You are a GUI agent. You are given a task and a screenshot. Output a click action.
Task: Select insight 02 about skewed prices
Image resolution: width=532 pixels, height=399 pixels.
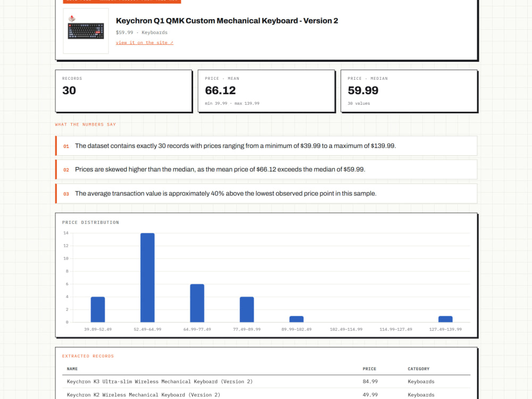click(267, 169)
